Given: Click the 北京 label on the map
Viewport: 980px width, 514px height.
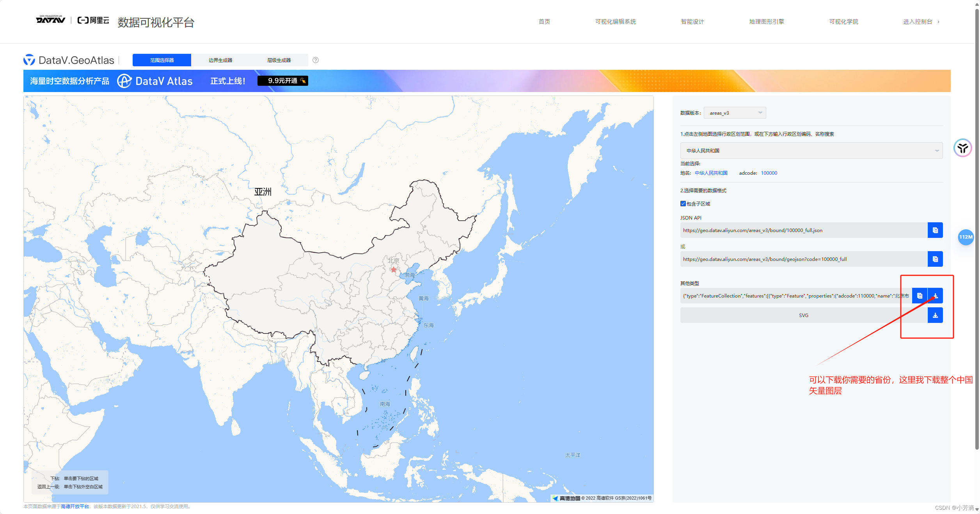Looking at the screenshot, I should coord(394,261).
